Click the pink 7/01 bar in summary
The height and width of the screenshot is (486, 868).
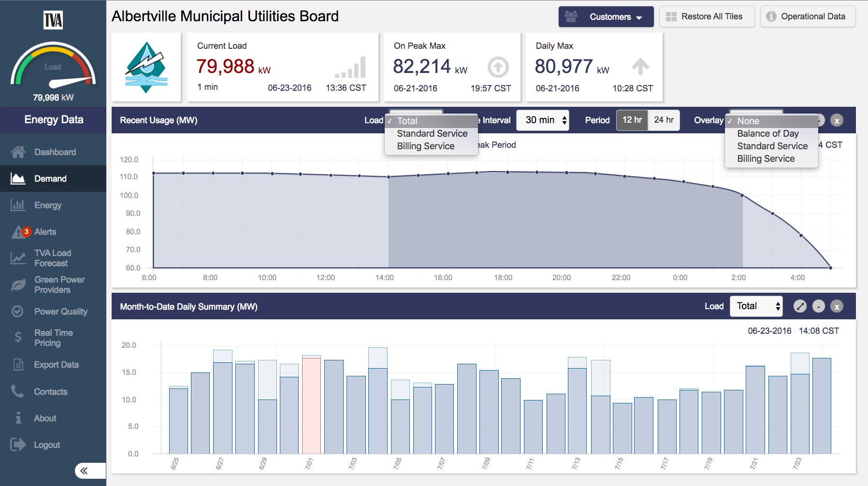(x=311, y=405)
